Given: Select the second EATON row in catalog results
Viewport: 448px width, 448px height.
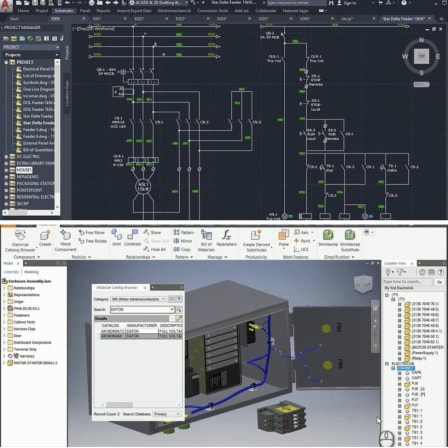Looking at the screenshot, I should click(x=142, y=336).
